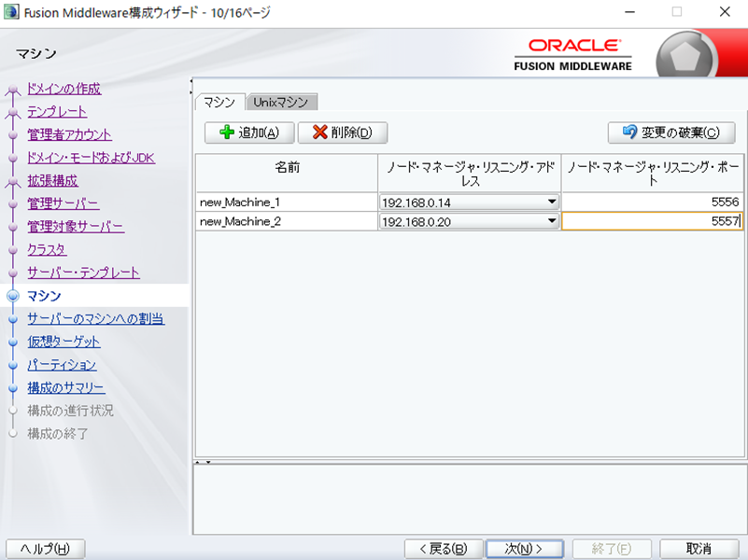The height and width of the screenshot is (560, 748).
Task: Click the green plus 追加 icon
Action: pos(226,133)
